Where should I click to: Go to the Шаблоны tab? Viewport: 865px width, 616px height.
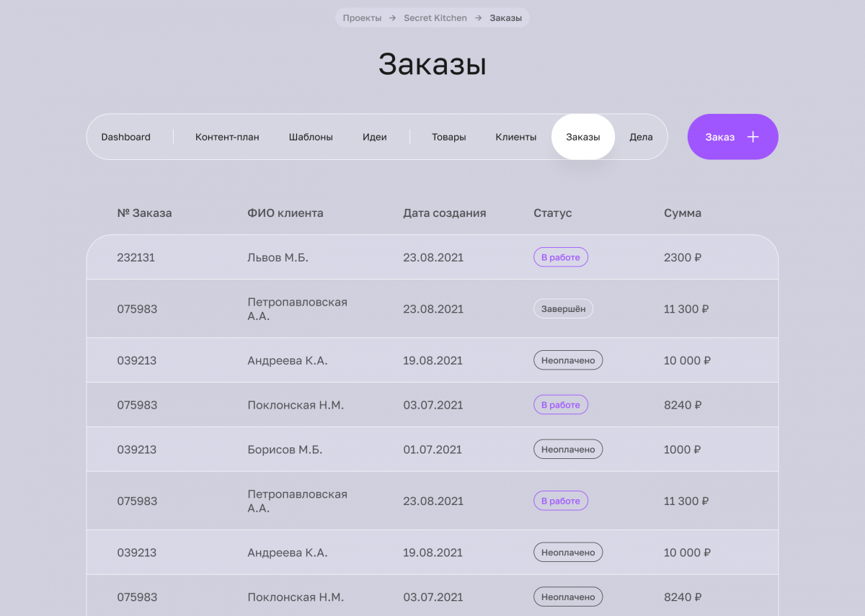pos(311,137)
